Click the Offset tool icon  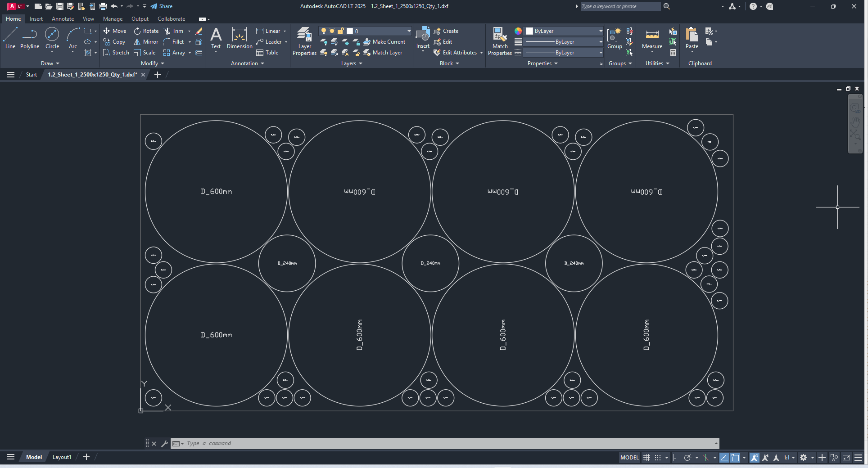[199, 53]
